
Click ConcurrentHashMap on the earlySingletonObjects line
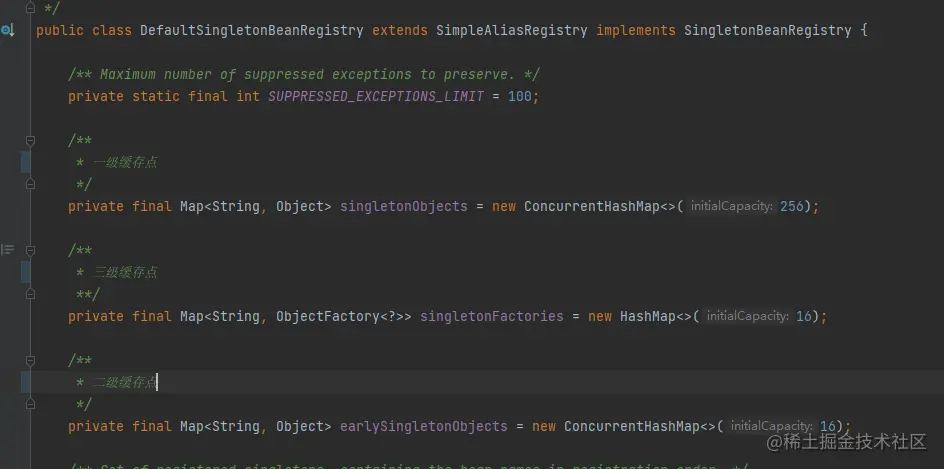click(x=632, y=426)
